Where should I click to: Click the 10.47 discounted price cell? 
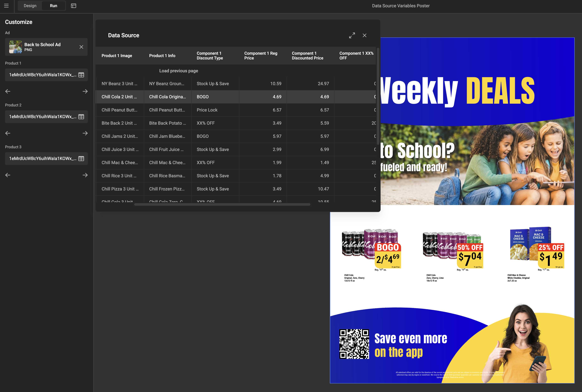tap(310, 189)
